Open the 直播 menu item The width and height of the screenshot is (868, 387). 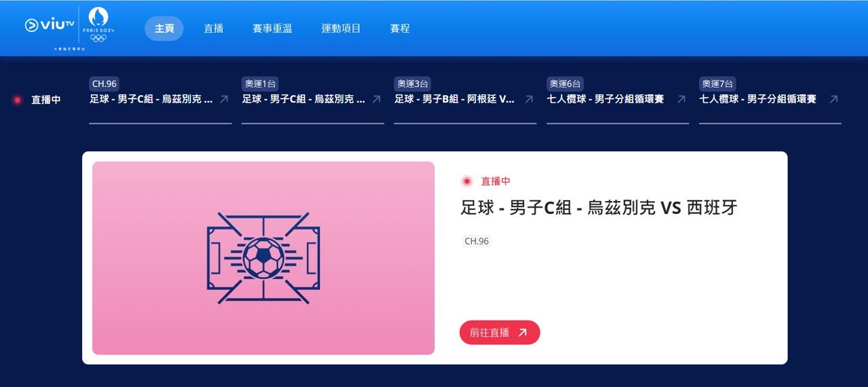tap(214, 29)
